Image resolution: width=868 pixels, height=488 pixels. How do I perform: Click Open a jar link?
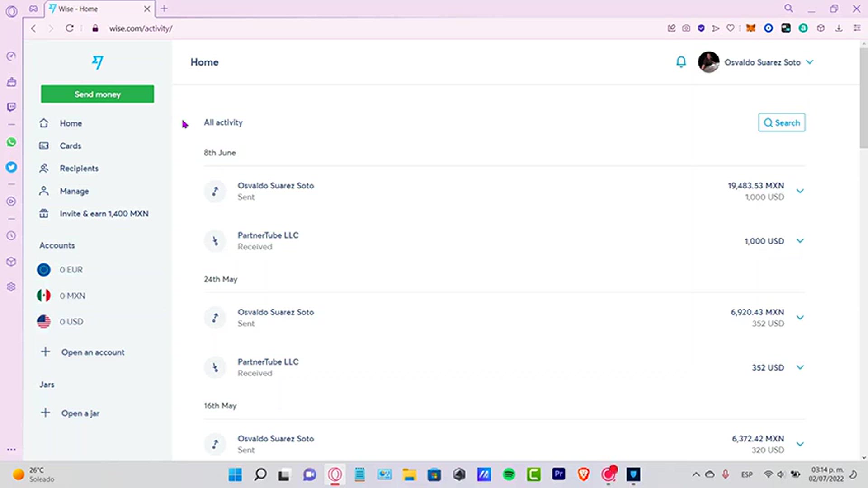[x=80, y=413]
